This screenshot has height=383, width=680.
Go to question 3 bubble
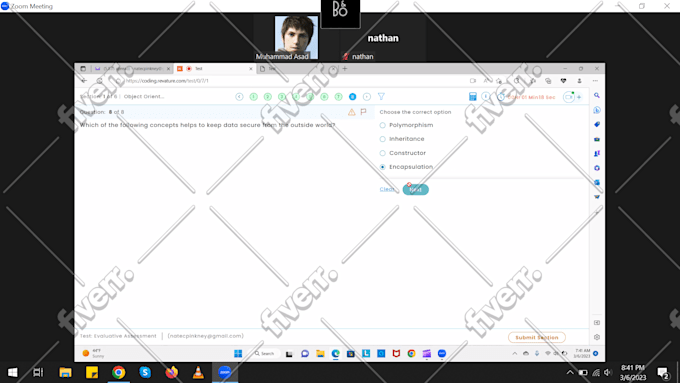(282, 97)
